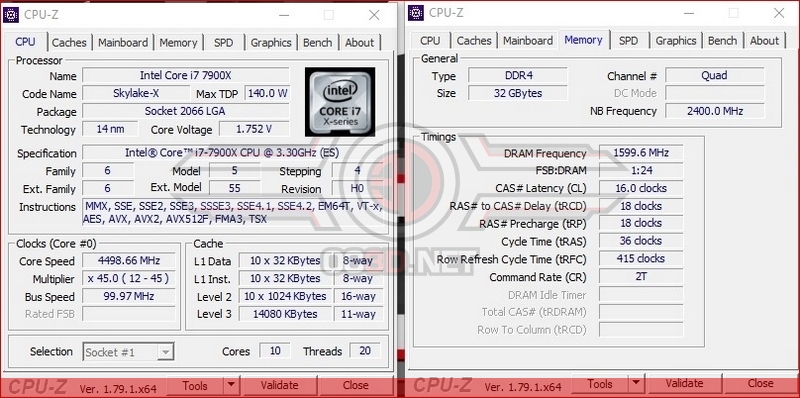Screen dimensions: 800x398
Task: Click the Cores value 10
Action: coord(275,351)
